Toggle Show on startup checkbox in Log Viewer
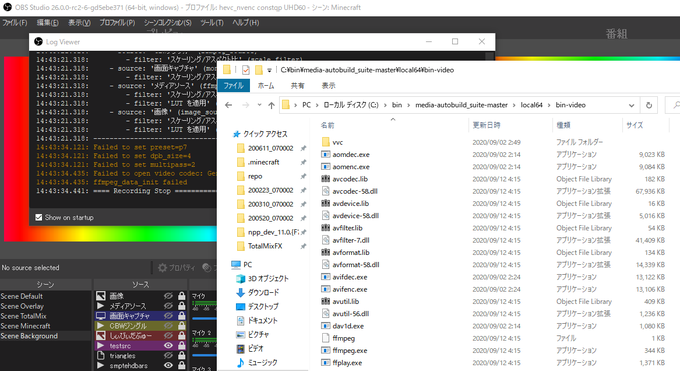The image size is (680, 371). click(39, 217)
